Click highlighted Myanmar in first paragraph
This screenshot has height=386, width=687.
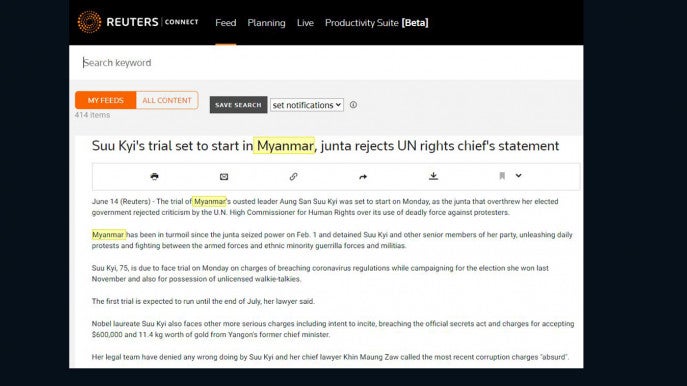pos(209,202)
